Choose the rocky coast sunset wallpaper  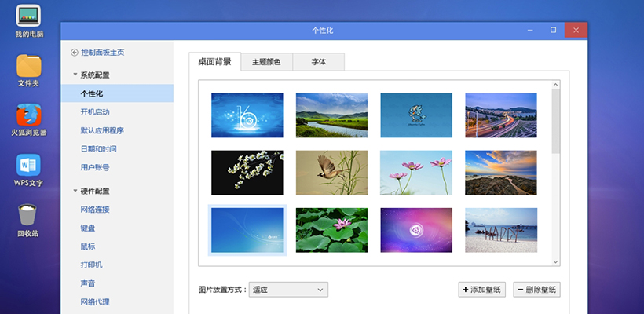click(501, 173)
